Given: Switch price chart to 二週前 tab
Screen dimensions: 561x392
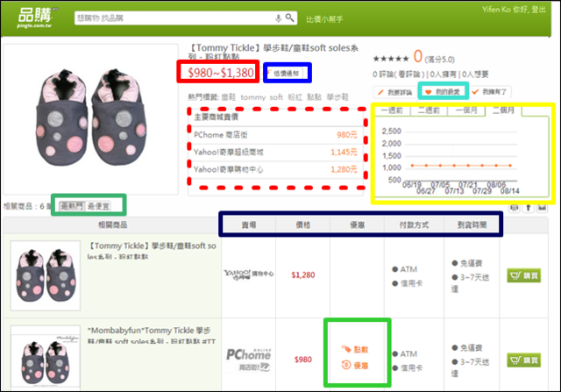Looking at the screenshot, I should click(x=429, y=110).
